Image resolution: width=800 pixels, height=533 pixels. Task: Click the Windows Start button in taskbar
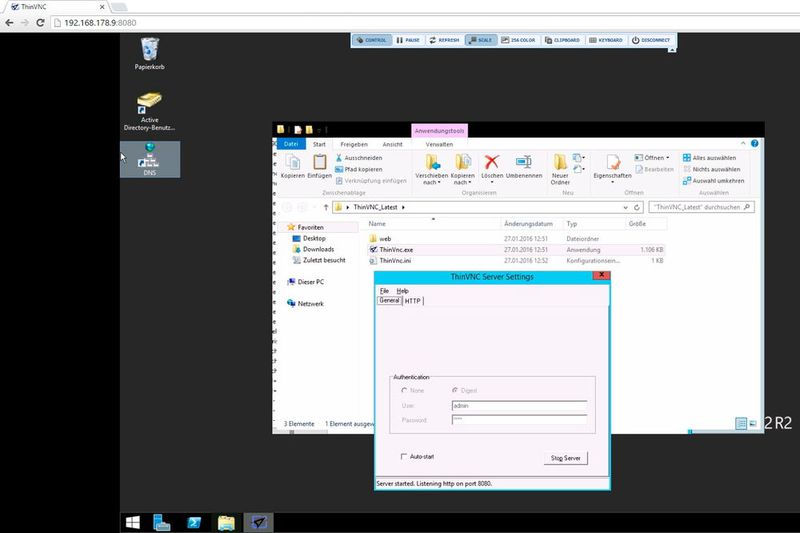(132, 522)
